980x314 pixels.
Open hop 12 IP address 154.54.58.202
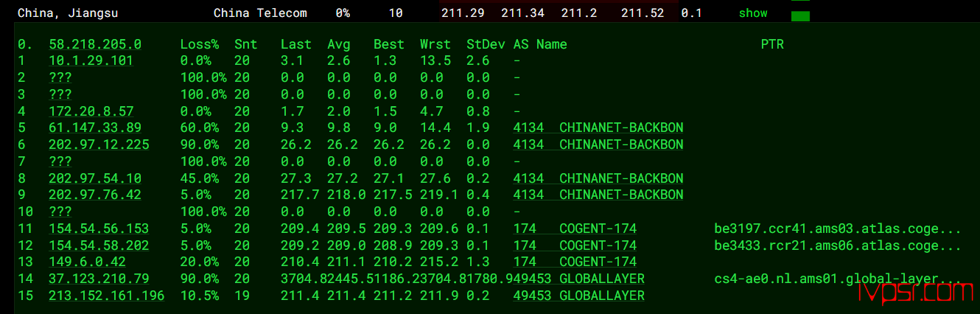point(99,245)
